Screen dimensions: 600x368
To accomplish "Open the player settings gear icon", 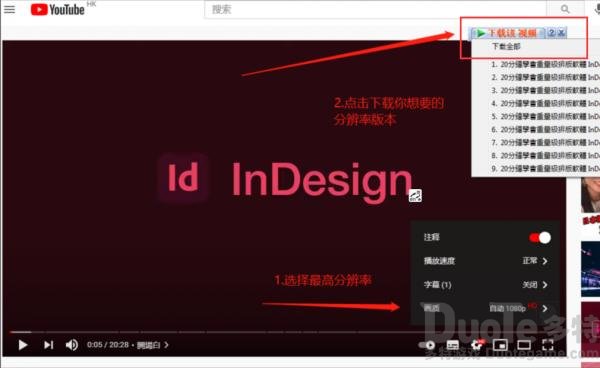I will (477, 345).
